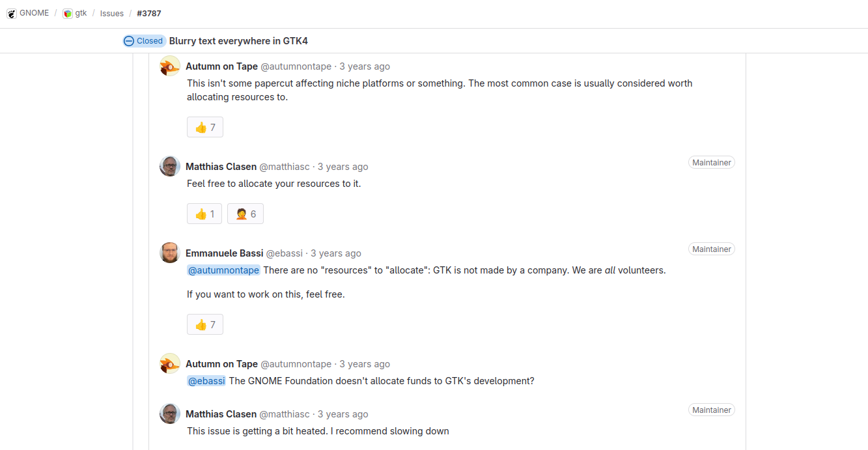Follow the @autumnontape mention in Emmanuele's comment
868x450 pixels.
[223, 270]
